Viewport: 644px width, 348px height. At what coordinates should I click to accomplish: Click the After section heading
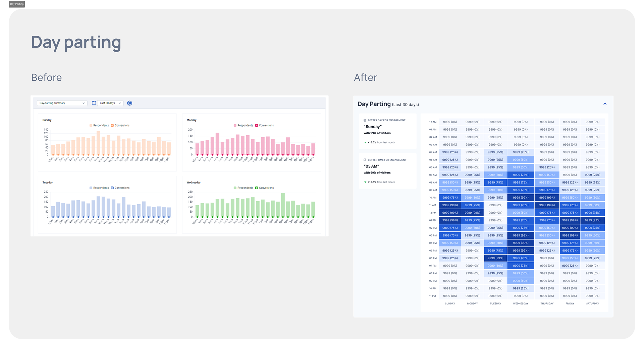tap(365, 77)
